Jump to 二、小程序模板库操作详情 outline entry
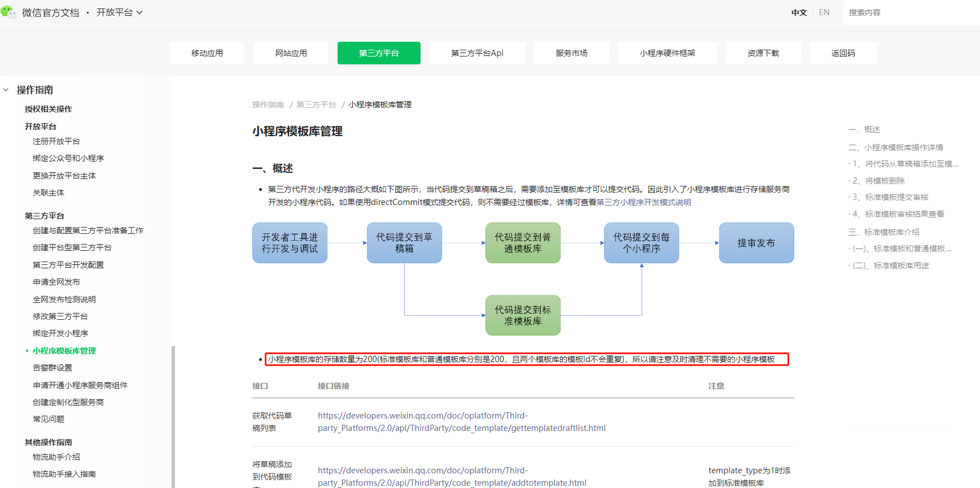This screenshot has width=980, height=488. coord(896,147)
